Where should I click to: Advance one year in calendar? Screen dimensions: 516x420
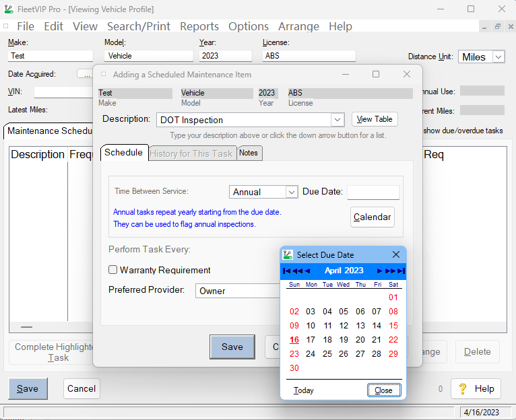coord(390,271)
